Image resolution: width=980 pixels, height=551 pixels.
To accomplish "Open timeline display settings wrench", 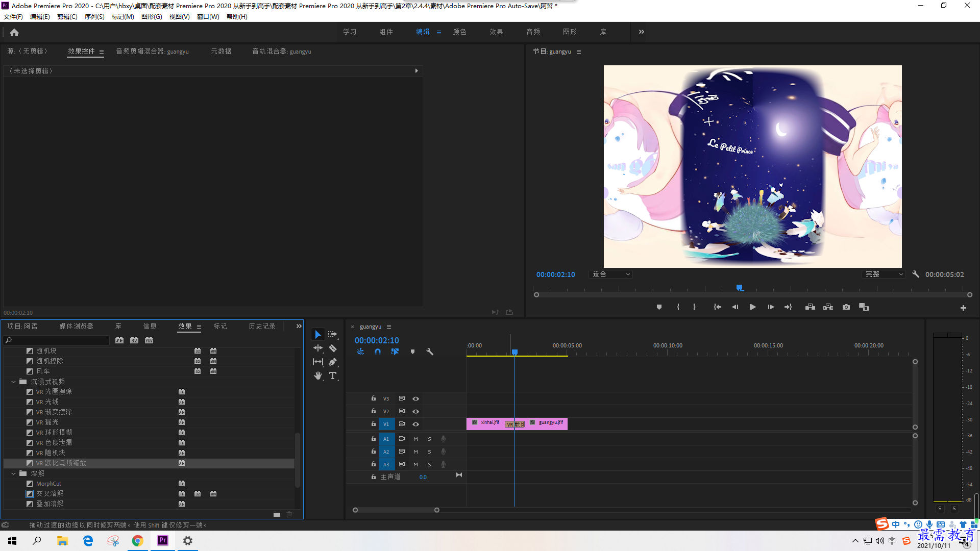I will [x=430, y=352].
